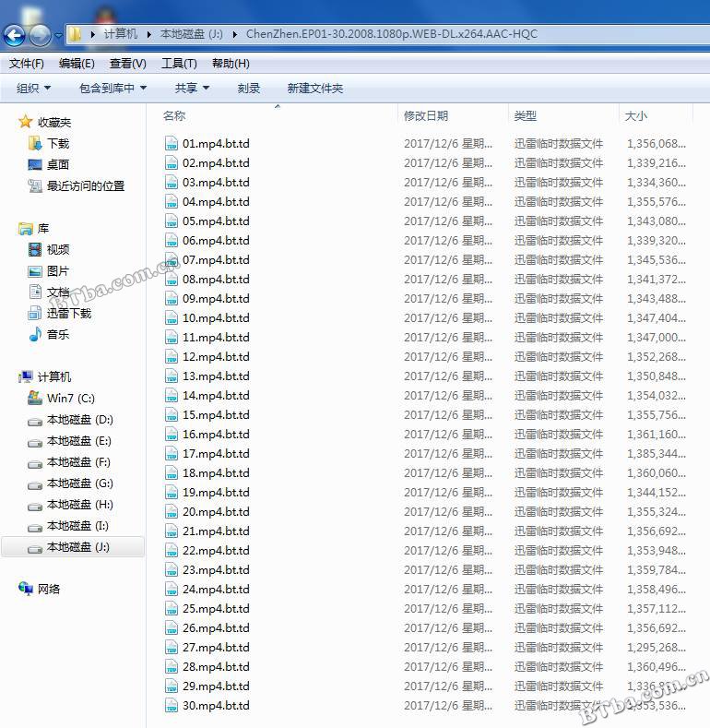Image resolution: width=710 pixels, height=728 pixels.
Task: Open 本地磁盘 (F:) drive icon
Action: pyautogui.click(x=35, y=464)
